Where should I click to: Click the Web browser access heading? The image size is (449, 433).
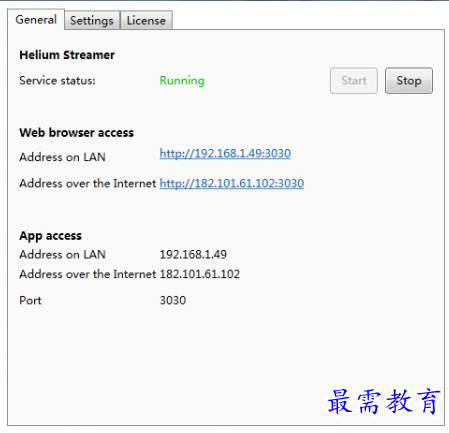(x=76, y=133)
